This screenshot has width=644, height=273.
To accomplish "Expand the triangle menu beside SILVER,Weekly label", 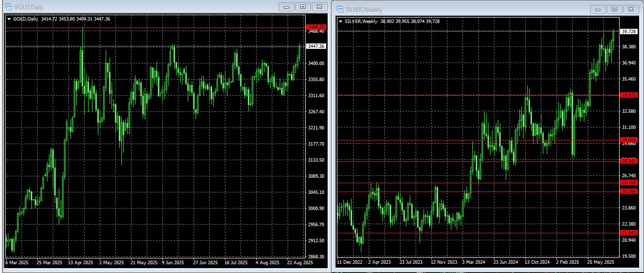I will [340, 21].
